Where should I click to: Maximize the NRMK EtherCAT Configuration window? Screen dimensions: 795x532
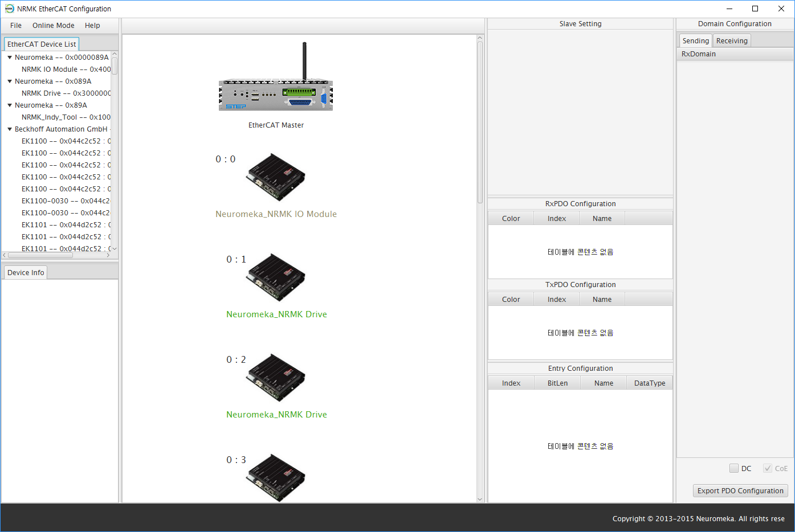755,9
